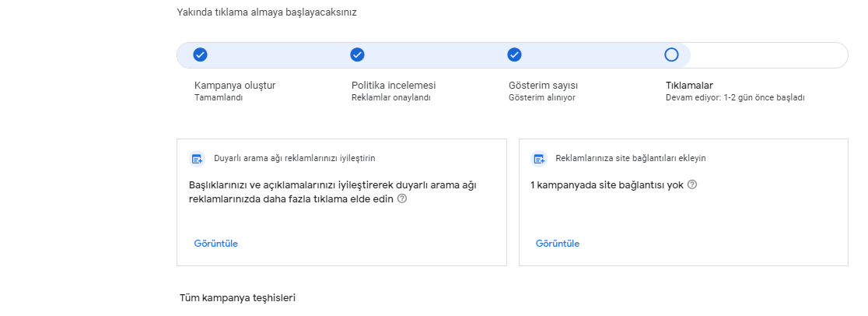
Task: Click the ad icon on Duyarlı arama ağı card
Action: 197,159
